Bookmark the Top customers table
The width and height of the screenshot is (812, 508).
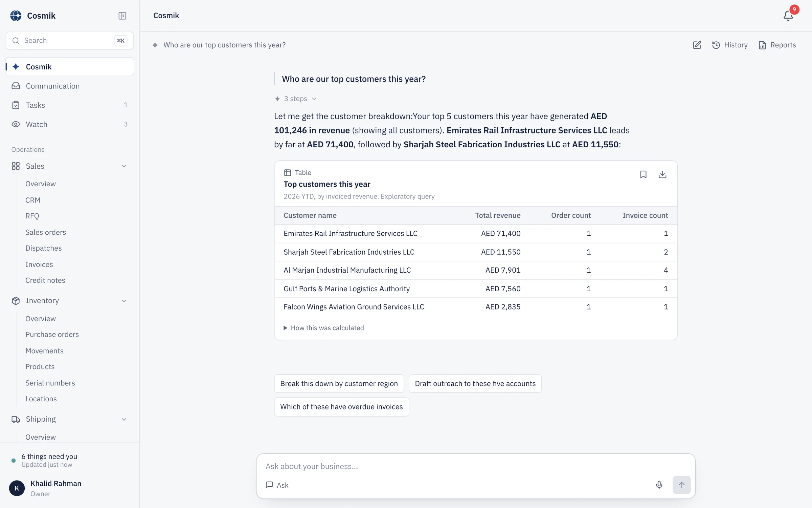[x=643, y=174]
